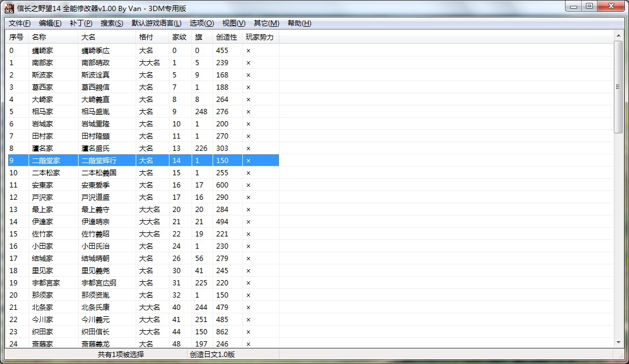Image resolution: width=629 pixels, height=364 pixels.
Task: Click creativity value 862
Action: pyautogui.click(x=222, y=332)
